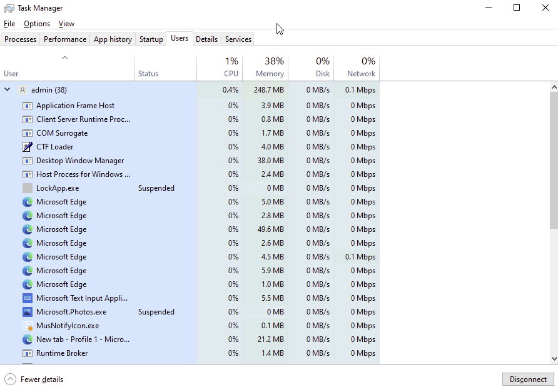
Task: Sort by the User column header
Action: [68, 68]
